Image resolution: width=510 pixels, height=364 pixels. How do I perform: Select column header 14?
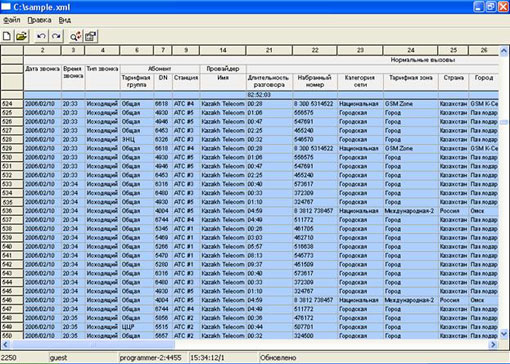pos(223,50)
